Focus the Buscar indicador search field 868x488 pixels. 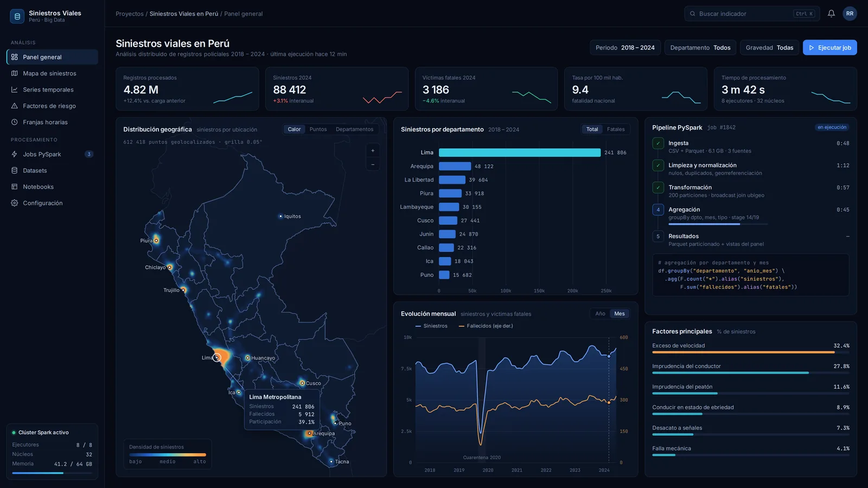[751, 14]
